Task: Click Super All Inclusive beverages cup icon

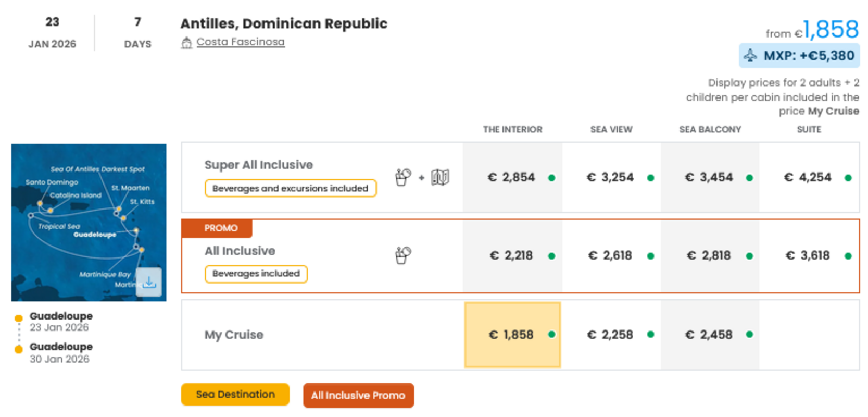Action: (402, 177)
